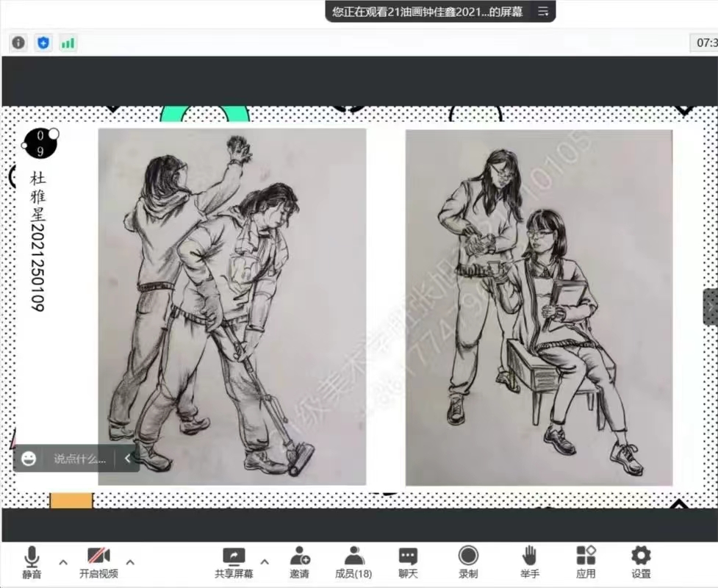The image size is (718, 588).
Task: Mute the microphone with 静音
Action: [x=30, y=562]
